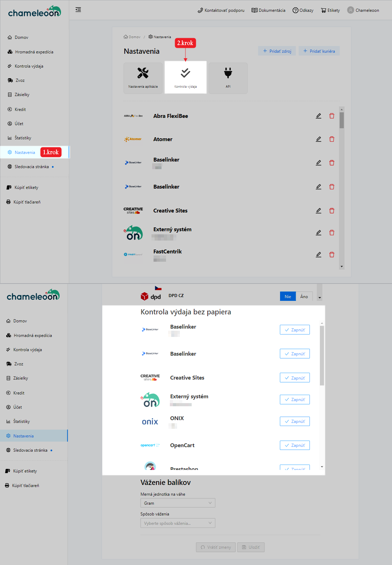This screenshot has height=565, width=392.
Task: Collapse the sidebar with the hamburger icon
Action: (x=78, y=10)
